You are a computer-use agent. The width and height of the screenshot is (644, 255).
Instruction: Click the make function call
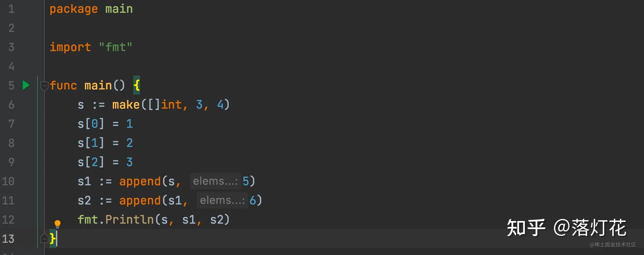tap(126, 105)
